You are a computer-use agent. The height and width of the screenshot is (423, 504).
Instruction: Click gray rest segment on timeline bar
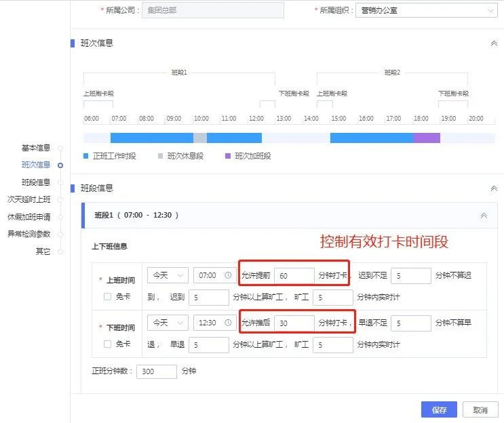200,138
